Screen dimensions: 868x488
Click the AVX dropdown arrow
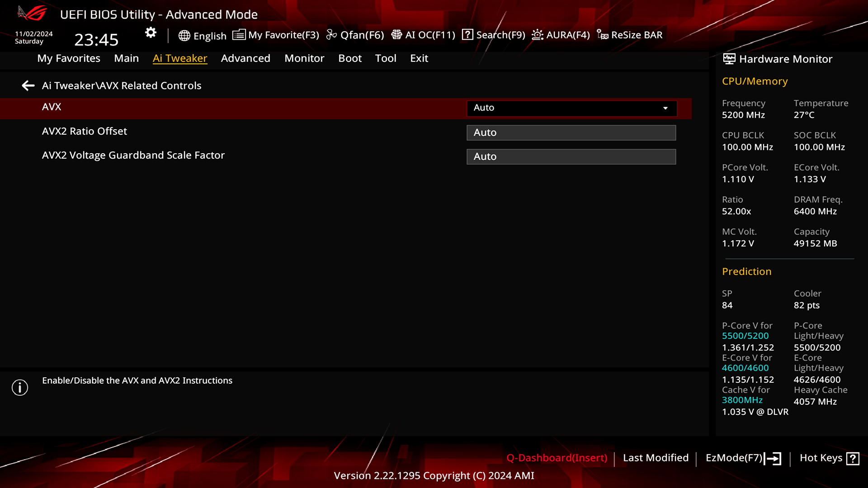pyautogui.click(x=665, y=108)
